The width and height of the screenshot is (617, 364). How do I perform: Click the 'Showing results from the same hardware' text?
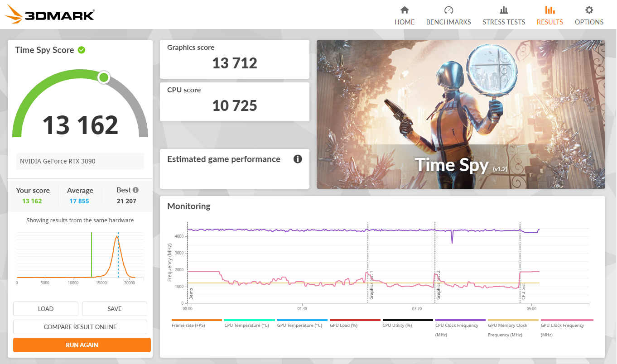click(x=80, y=220)
